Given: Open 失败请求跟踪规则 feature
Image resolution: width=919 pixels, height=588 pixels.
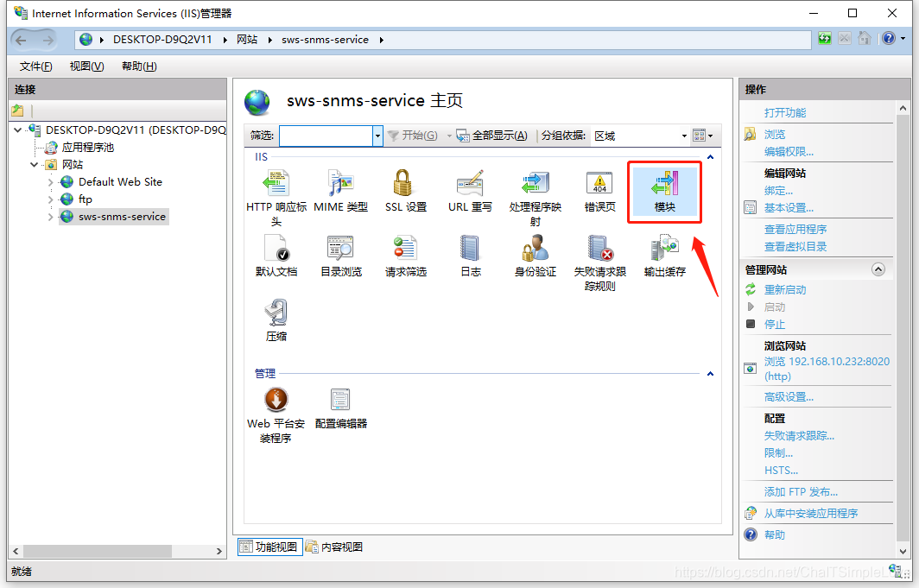Looking at the screenshot, I should tap(599, 262).
